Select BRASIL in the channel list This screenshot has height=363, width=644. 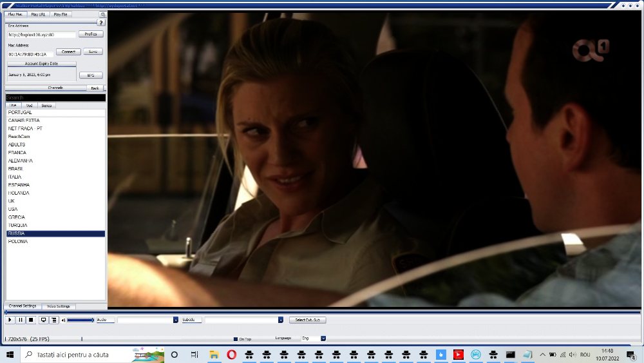[55, 169]
